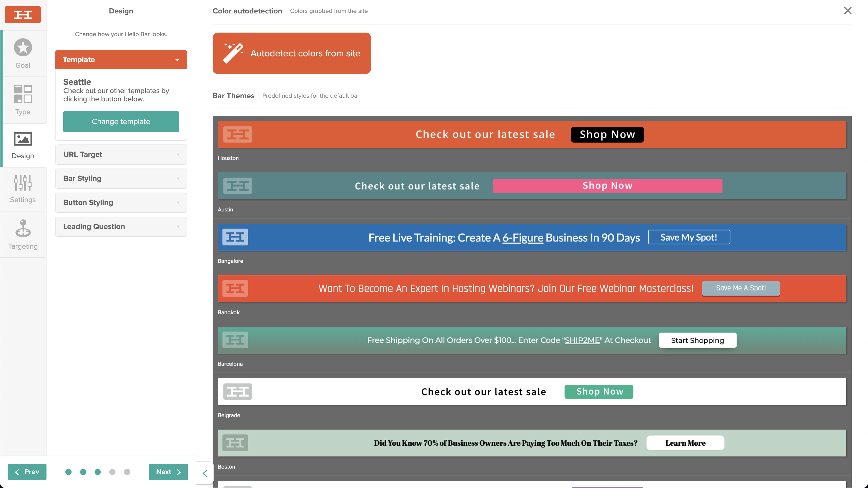The width and height of the screenshot is (868, 488).
Task: Select the Bangkok red bar theme
Action: tap(532, 289)
